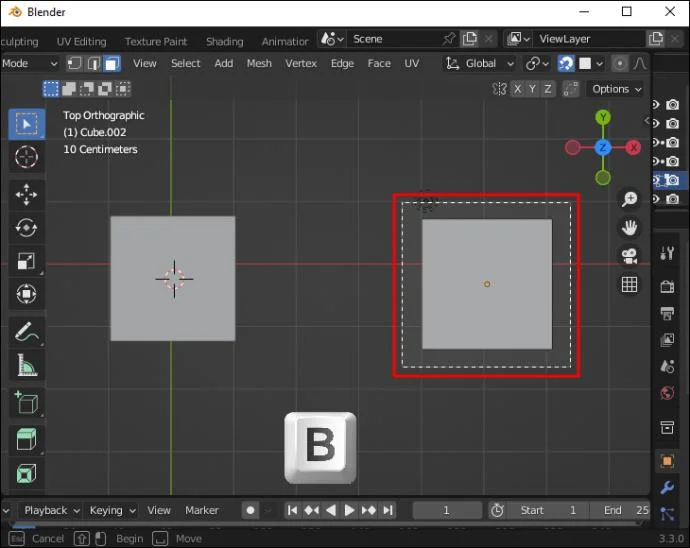The height and width of the screenshot is (548, 690).
Task: Open the view layer browse dropdown icon
Action: [x=518, y=39]
